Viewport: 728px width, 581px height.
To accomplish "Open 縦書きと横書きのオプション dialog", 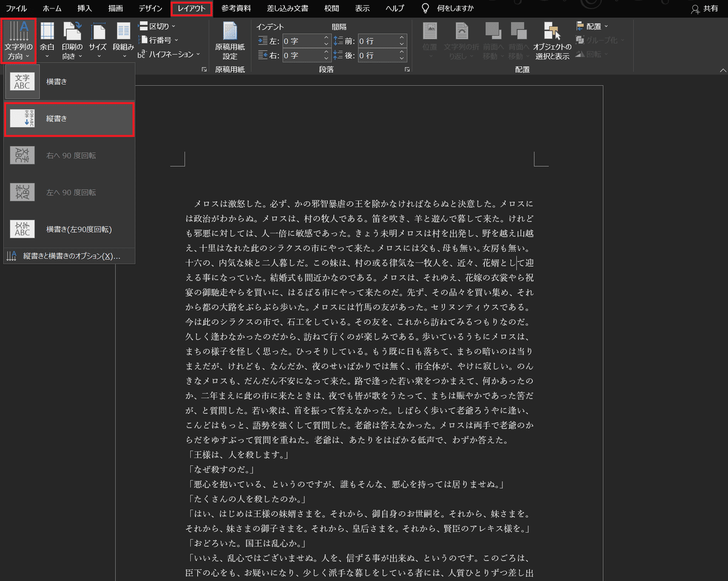I will (69, 256).
